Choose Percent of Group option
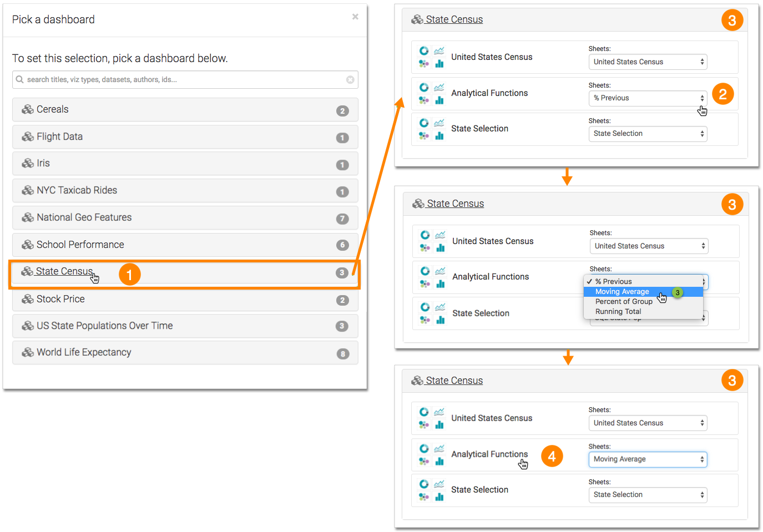The width and height of the screenshot is (763, 532). point(624,302)
